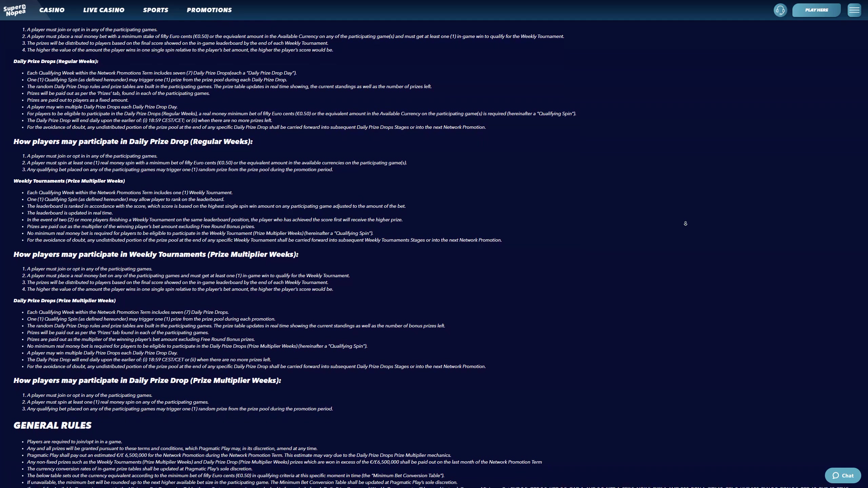Click heading about Daily Prize Drop Regular Weeks participation
Screen dimensions: 868x488
pos(133,142)
